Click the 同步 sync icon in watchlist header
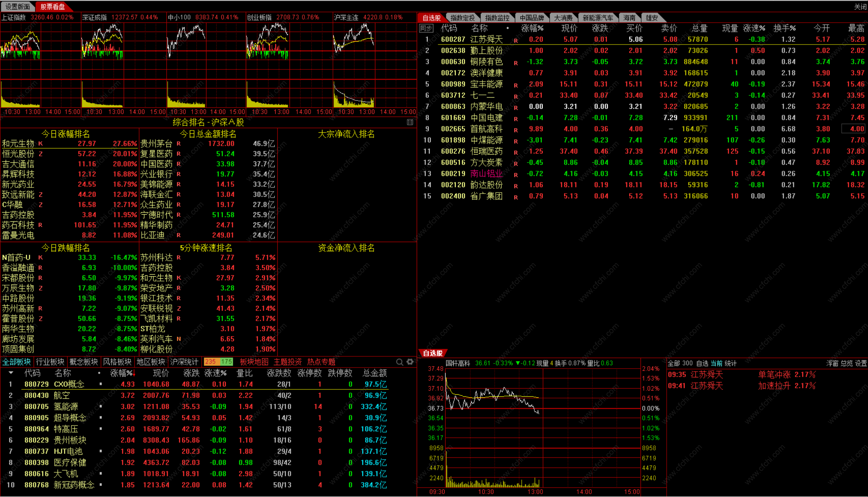Viewport: 868px width, 497px height. [x=426, y=28]
